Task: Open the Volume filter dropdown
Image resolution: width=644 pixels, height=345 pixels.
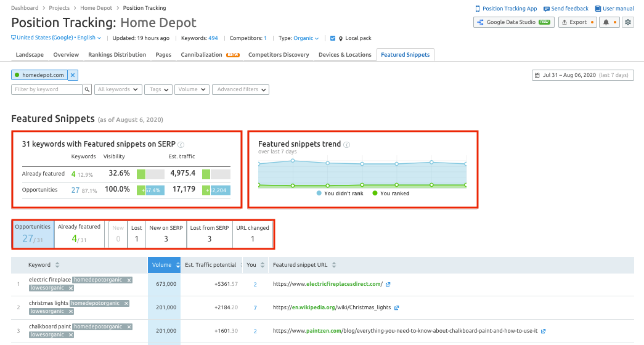Action: [192, 89]
